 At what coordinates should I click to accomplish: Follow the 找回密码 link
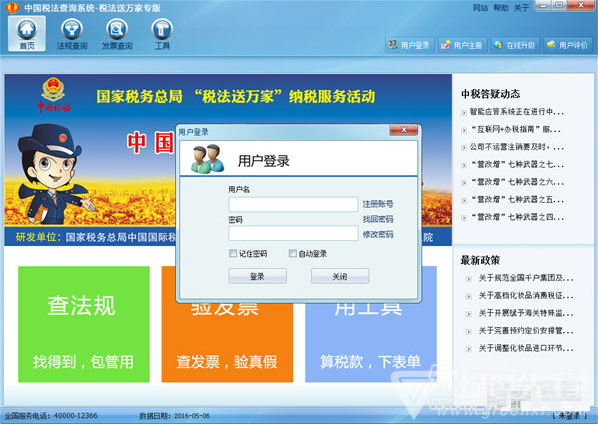pyautogui.click(x=378, y=219)
